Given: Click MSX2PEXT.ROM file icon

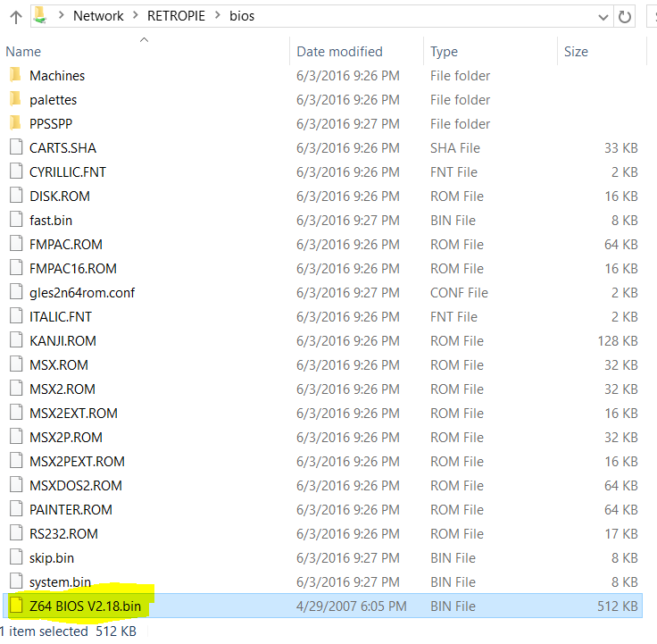Looking at the screenshot, I should [16, 461].
